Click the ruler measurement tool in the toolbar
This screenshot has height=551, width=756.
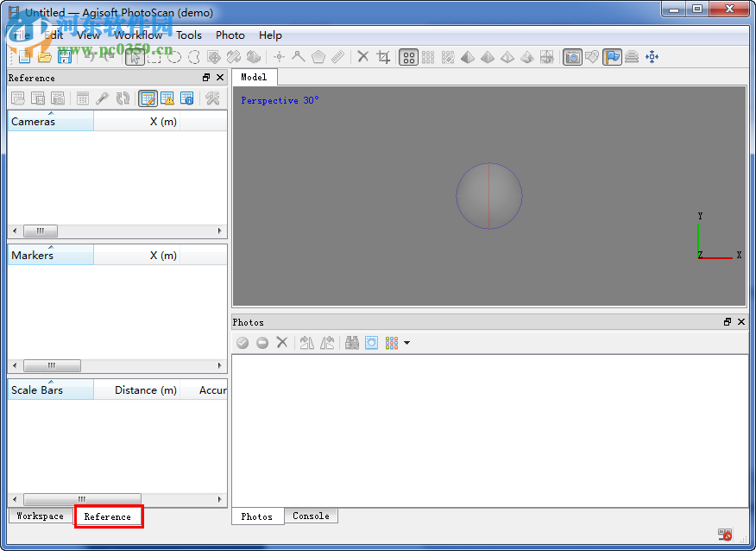(x=337, y=56)
